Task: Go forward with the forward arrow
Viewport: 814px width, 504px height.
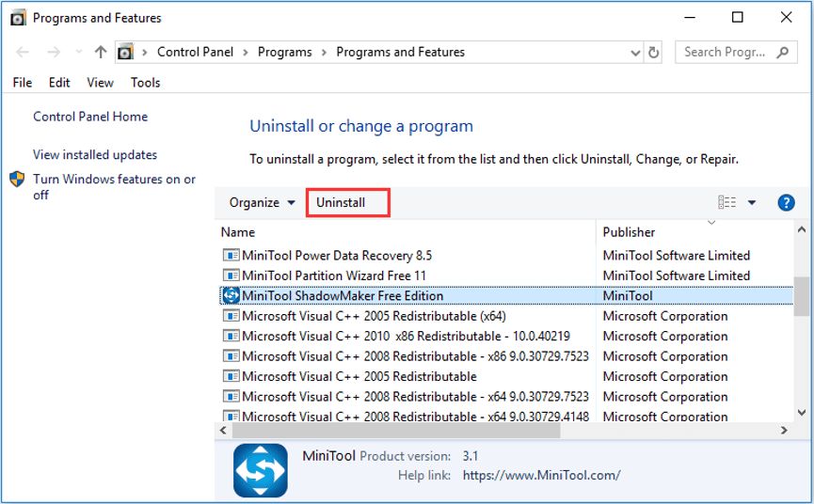Action: click(x=54, y=53)
